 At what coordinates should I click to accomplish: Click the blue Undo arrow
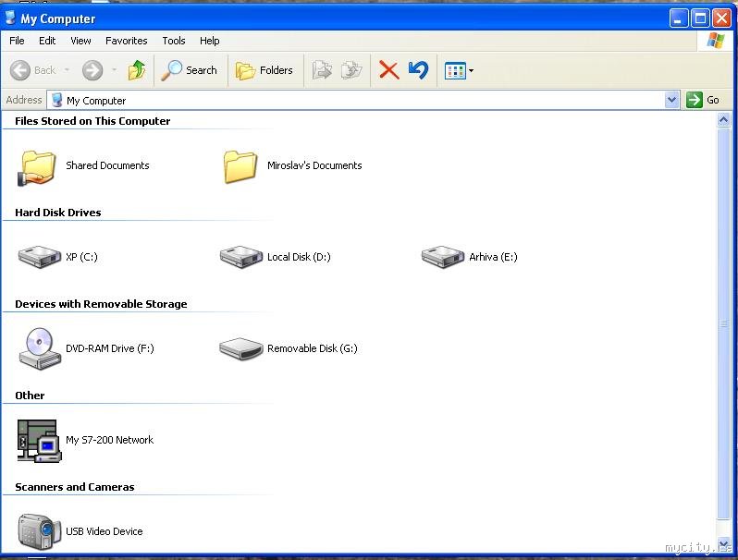coord(418,70)
